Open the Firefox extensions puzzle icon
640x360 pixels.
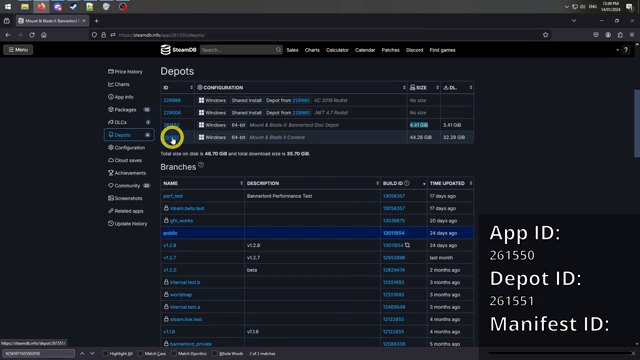point(620,35)
